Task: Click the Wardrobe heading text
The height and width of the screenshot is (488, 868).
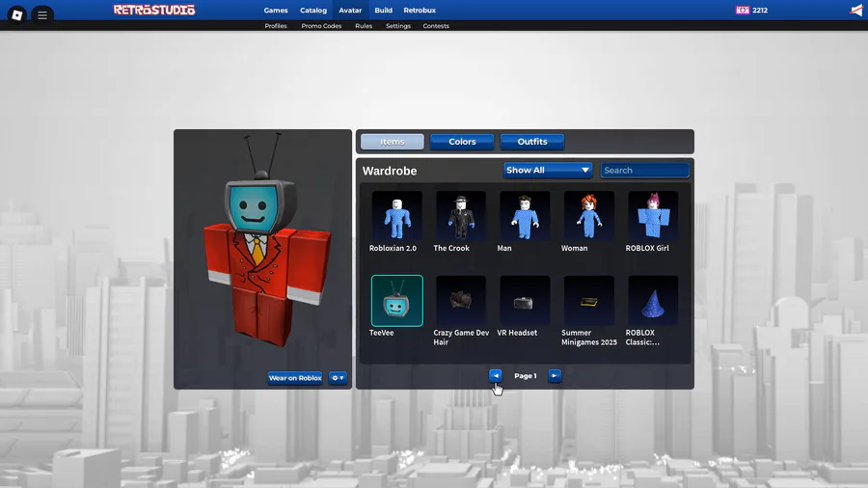Action: click(390, 171)
